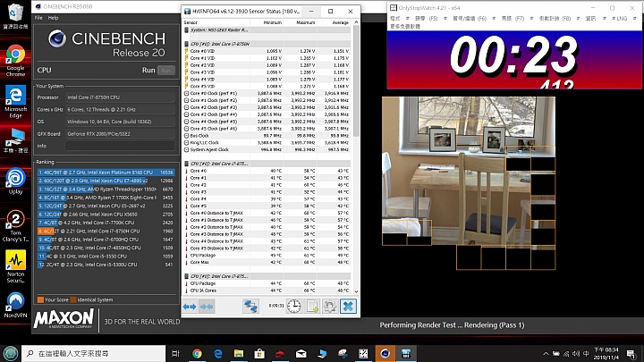Click HWiNFO sensor list vertical scrollbar
Viewport: 644px width, 362px height.
click(x=356, y=80)
